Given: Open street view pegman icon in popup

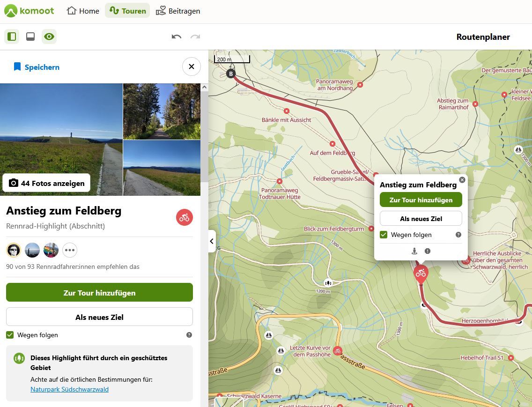Looking at the screenshot, I should click(x=414, y=251).
